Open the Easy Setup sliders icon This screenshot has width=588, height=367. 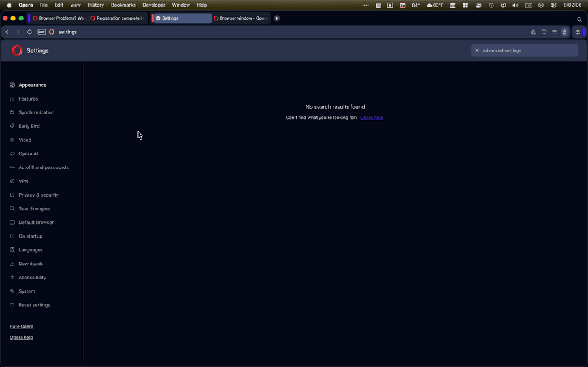[x=554, y=32]
